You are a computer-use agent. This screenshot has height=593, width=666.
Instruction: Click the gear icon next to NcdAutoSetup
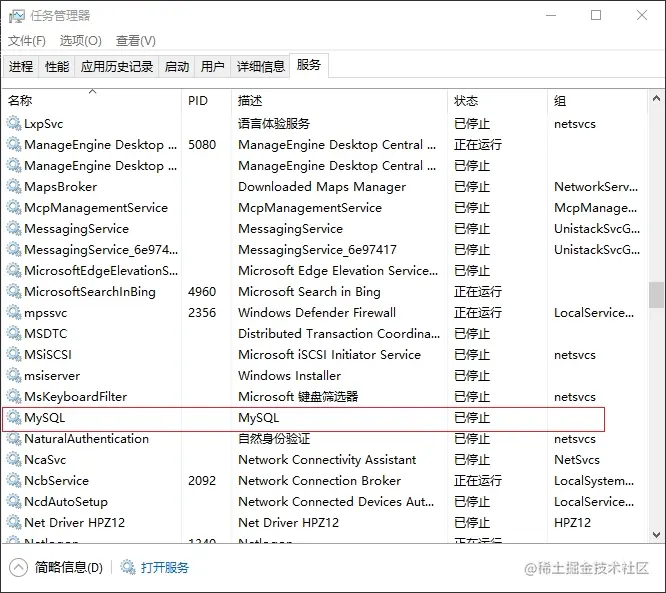pyautogui.click(x=14, y=501)
